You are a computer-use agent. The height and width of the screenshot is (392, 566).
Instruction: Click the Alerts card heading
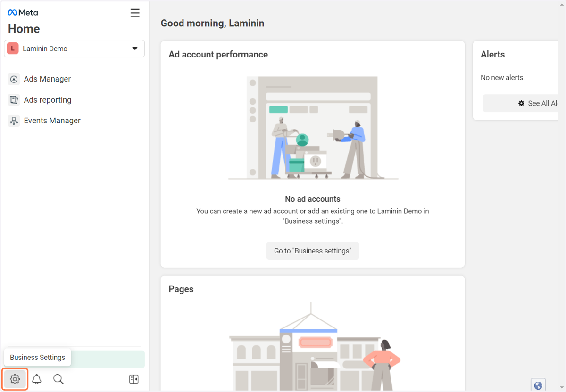point(493,54)
